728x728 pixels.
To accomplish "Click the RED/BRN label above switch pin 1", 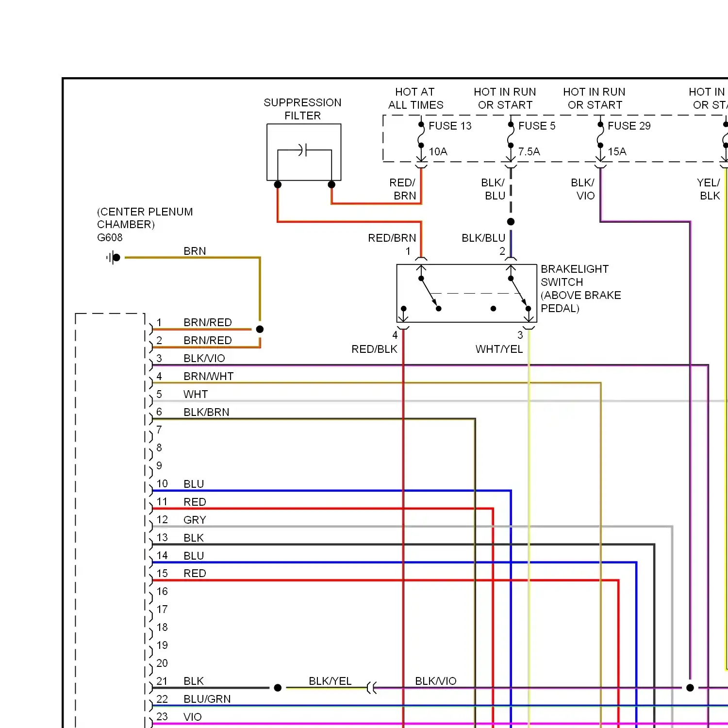I will click(392, 238).
